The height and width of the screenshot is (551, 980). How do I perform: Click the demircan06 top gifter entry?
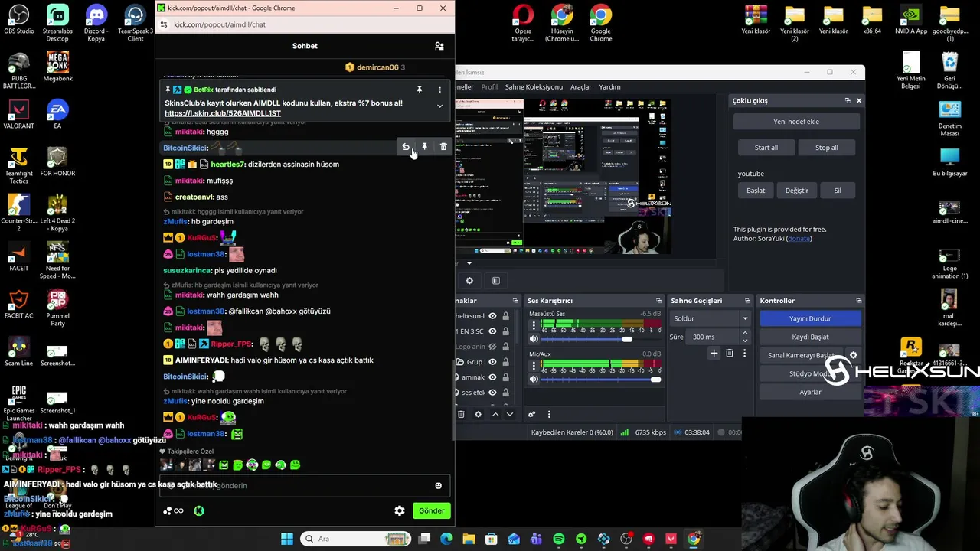(x=375, y=67)
